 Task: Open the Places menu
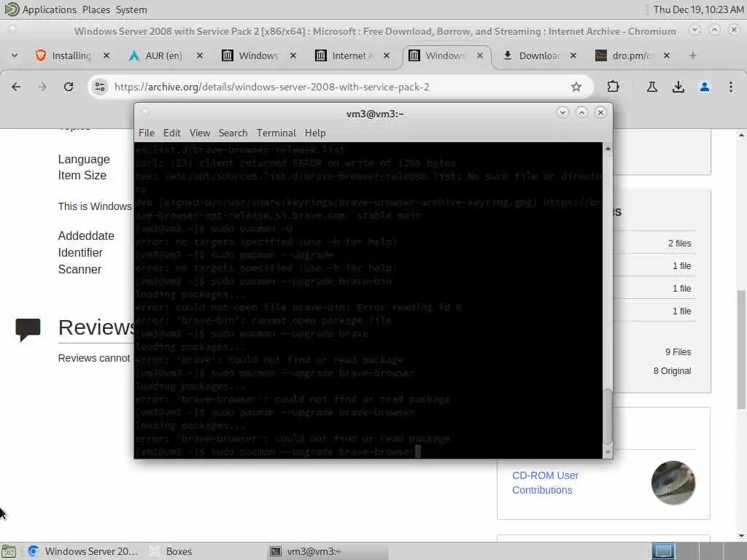click(96, 9)
